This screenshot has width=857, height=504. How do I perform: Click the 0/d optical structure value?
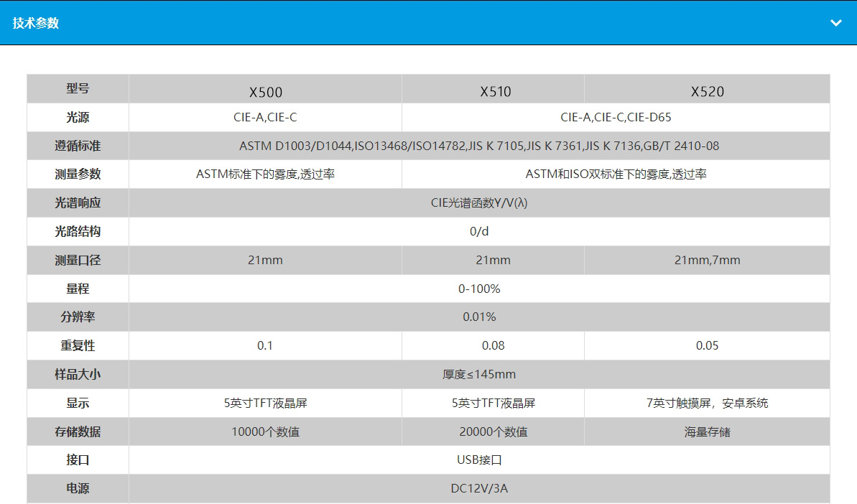click(x=479, y=231)
